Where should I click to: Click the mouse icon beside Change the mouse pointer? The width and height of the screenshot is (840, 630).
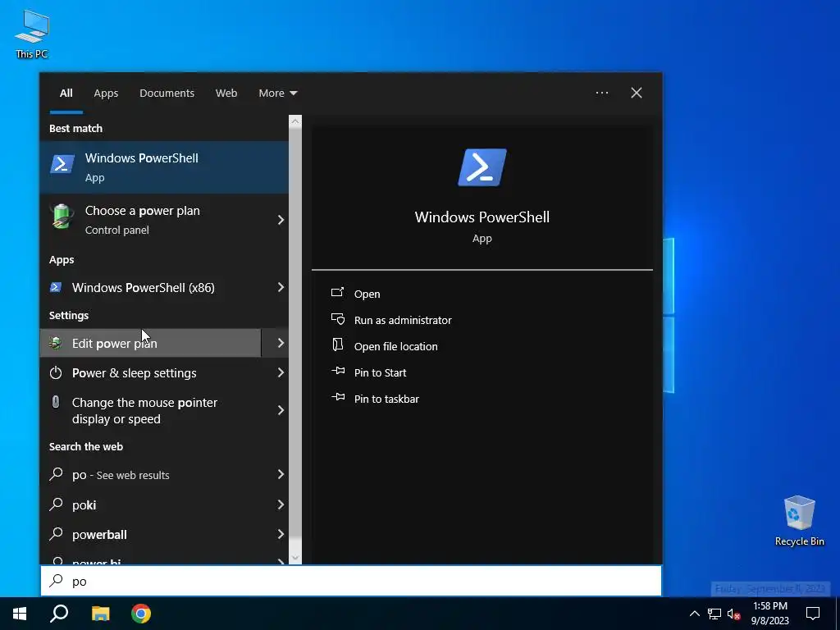coord(56,402)
